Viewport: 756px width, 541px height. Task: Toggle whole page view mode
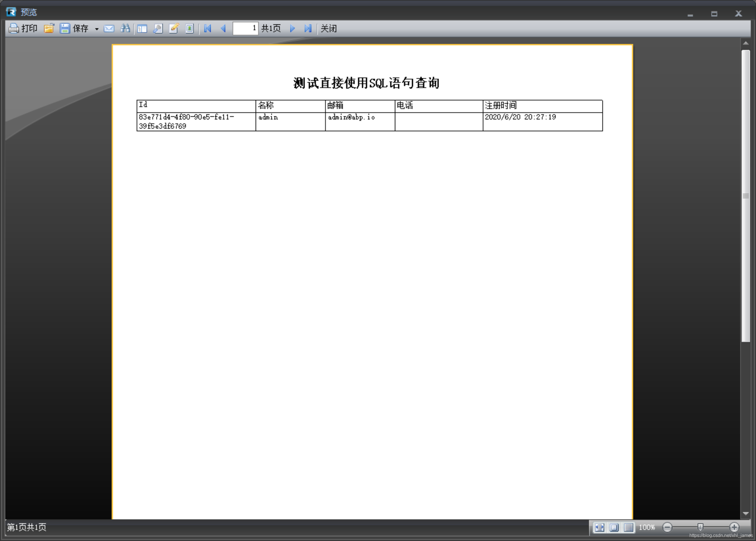629,528
